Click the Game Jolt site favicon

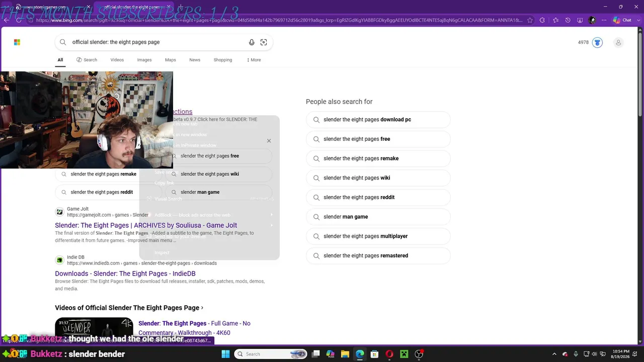(x=59, y=212)
